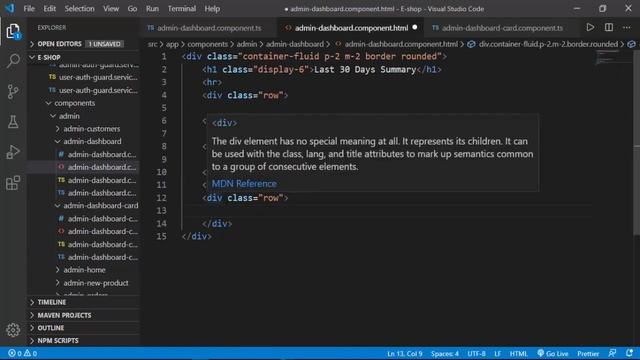Open the Source Control view icon

coord(13,91)
